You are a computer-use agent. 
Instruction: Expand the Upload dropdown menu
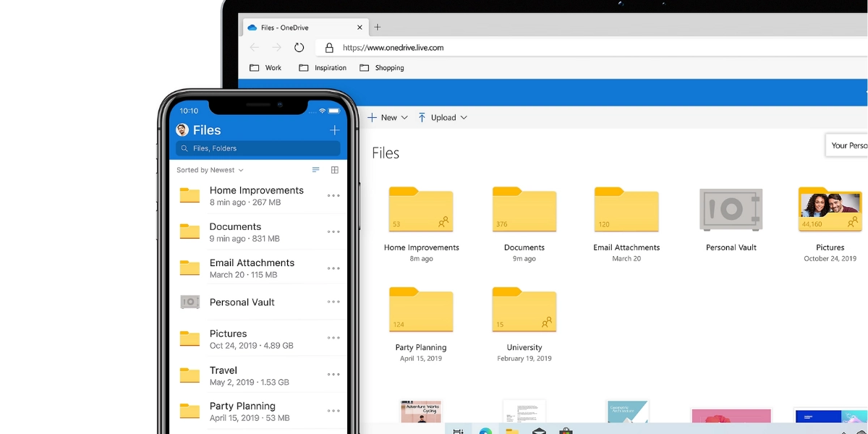point(442,117)
